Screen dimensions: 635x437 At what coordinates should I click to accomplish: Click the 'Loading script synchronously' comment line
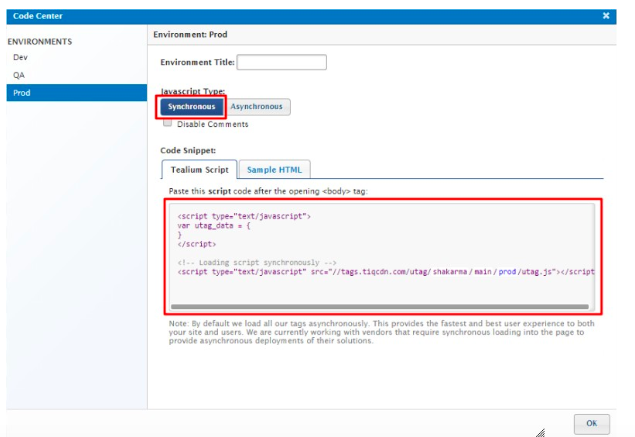coord(257,262)
